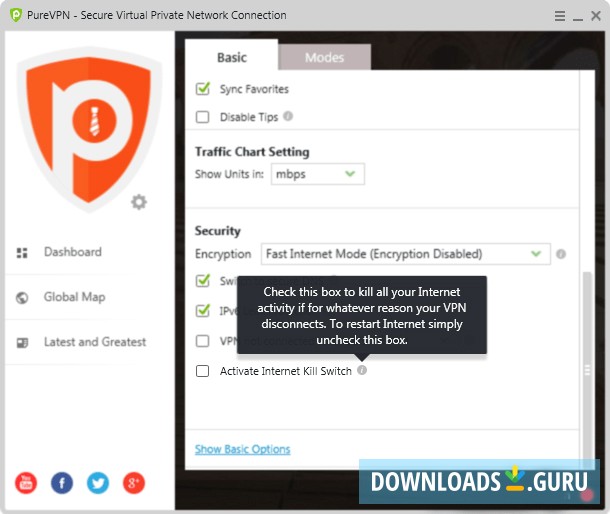Switch to the Modes tab
The width and height of the screenshot is (610, 514).
324,57
